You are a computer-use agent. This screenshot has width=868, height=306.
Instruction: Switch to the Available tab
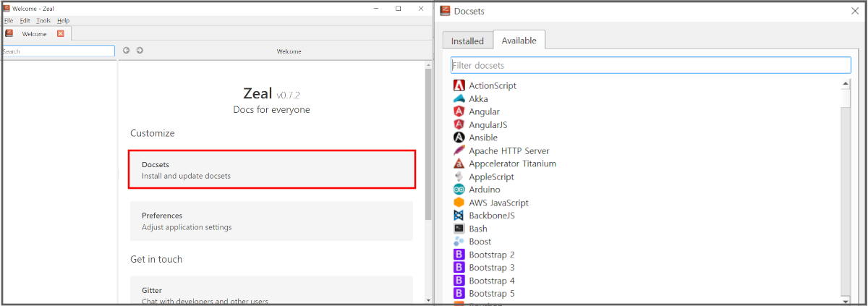(519, 41)
